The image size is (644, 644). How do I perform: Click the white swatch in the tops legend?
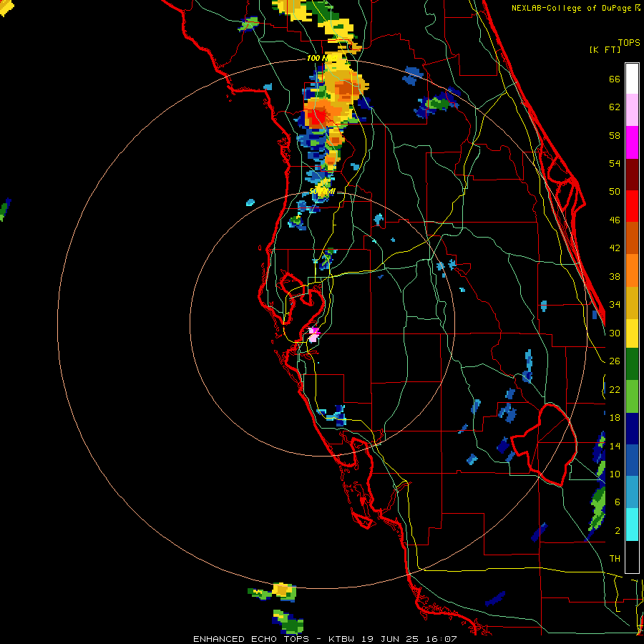[632, 79]
